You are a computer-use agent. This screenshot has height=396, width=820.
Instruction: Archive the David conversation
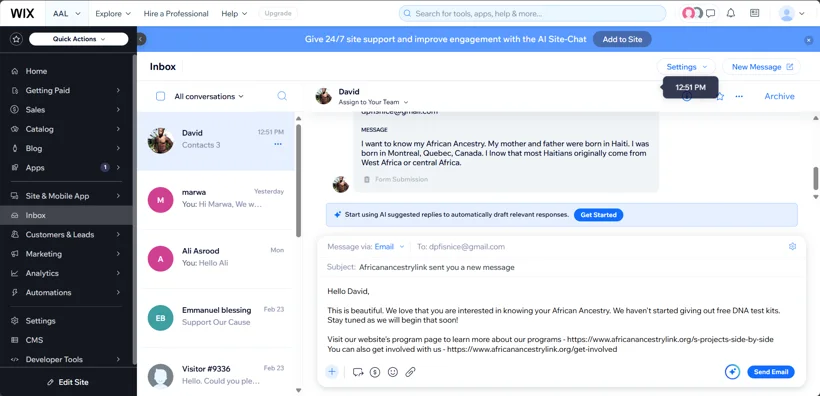click(779, 96)
